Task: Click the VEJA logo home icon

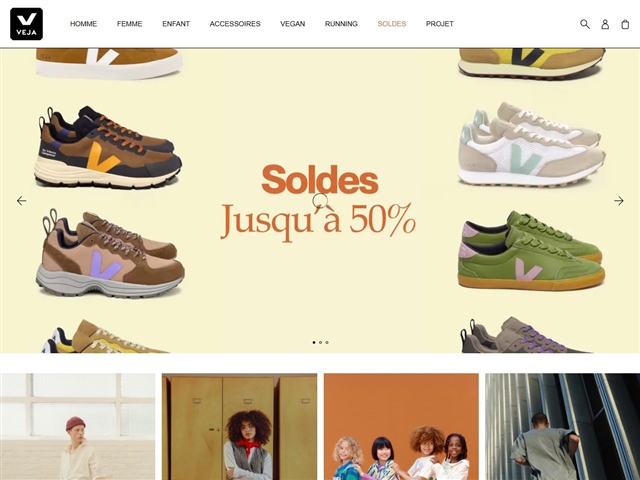Action: pos(27,24)
